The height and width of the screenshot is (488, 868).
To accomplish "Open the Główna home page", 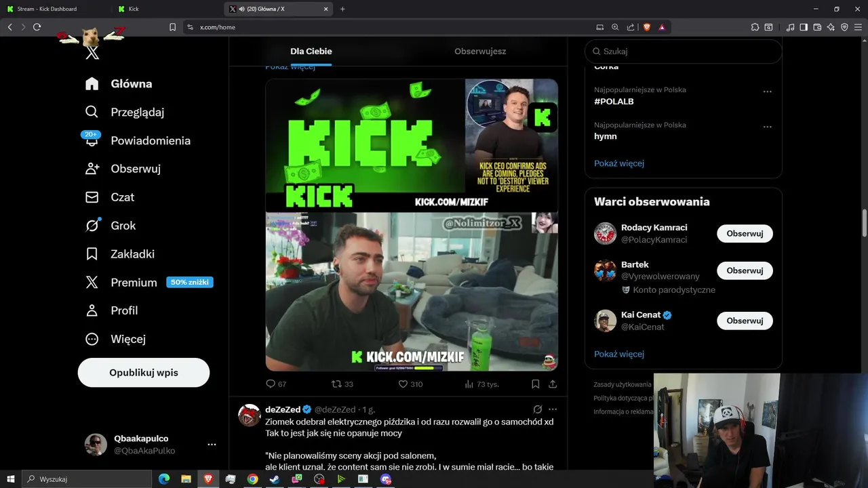I will (x=118, y=83).
